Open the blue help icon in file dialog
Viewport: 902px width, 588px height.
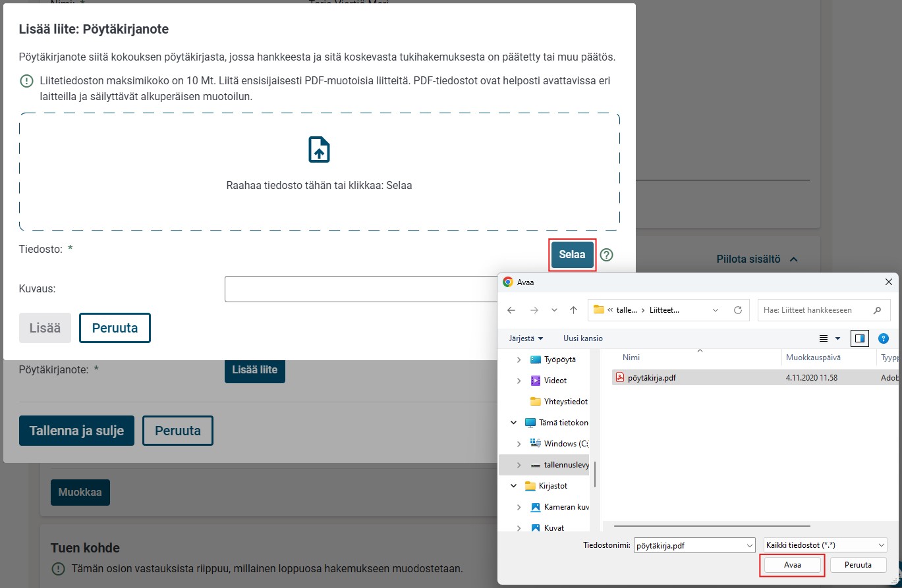[x=884, y=338]
